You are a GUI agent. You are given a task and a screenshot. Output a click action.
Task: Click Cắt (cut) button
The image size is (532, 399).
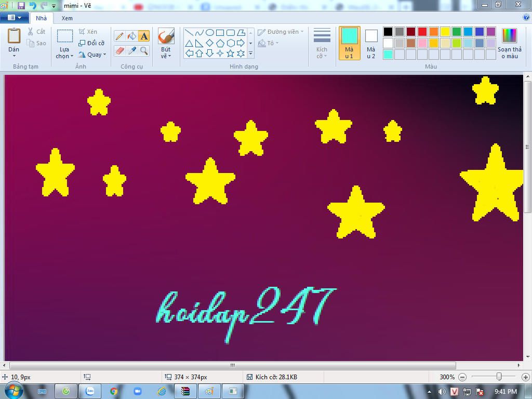click(37, 32)
